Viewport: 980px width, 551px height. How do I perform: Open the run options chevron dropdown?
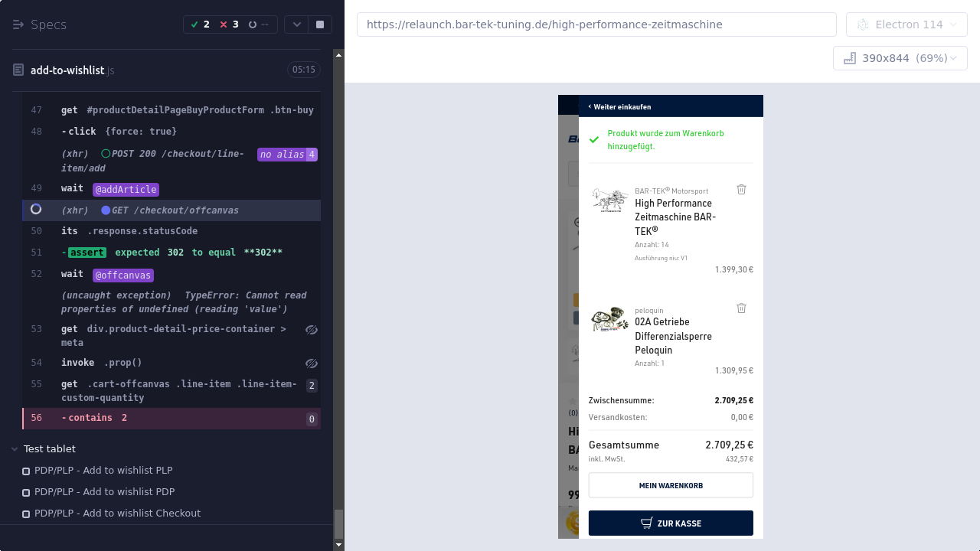(x=297, y=24)
